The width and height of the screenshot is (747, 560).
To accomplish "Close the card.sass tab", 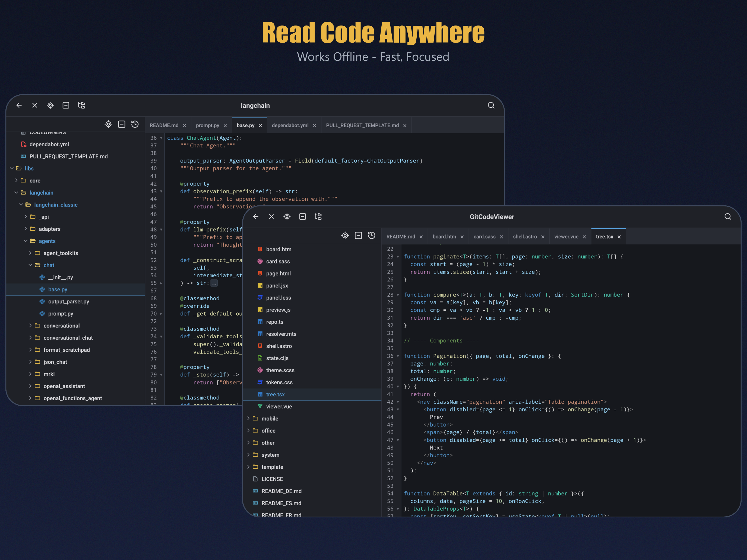I will click(502, 237).
